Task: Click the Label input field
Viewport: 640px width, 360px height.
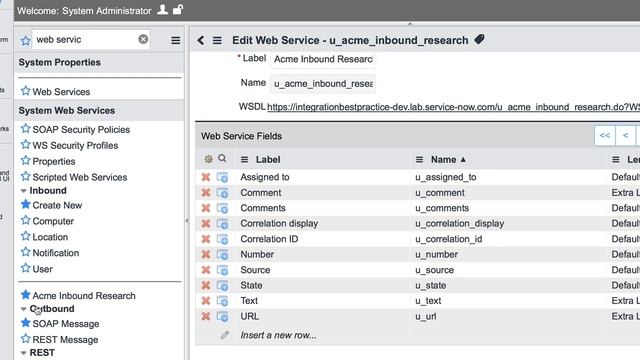Action: (323, 59)
